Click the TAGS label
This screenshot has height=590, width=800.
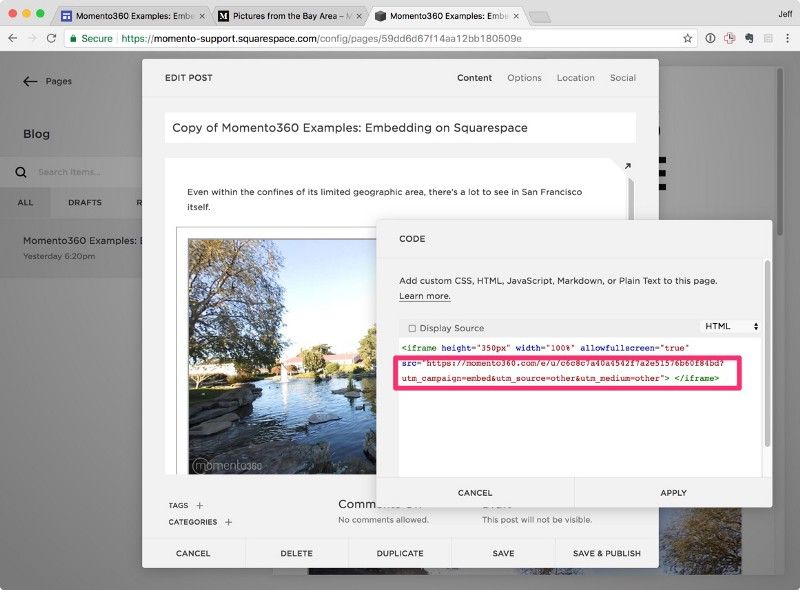coord(178,505)
